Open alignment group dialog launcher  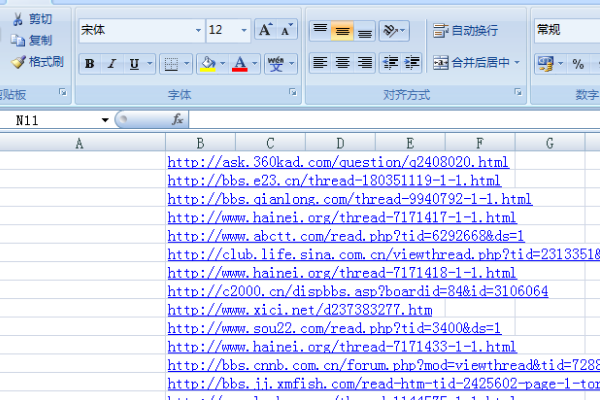tap(518, 92)
